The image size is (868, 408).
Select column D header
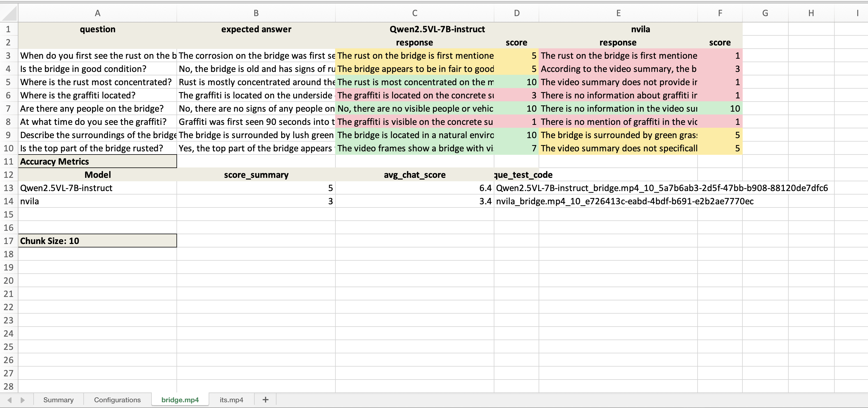(x=516, y=13)
